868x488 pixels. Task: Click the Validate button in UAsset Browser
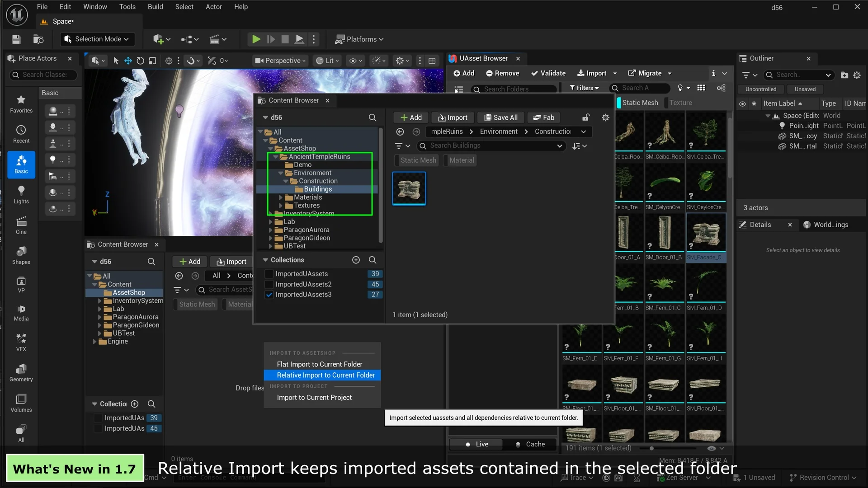click(548, 73)
